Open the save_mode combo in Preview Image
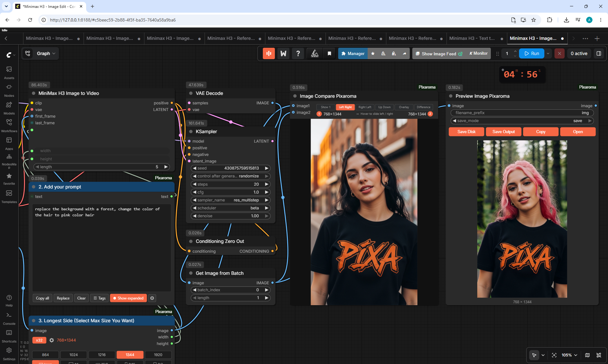 pyautogui.click(x=522, y=121)
